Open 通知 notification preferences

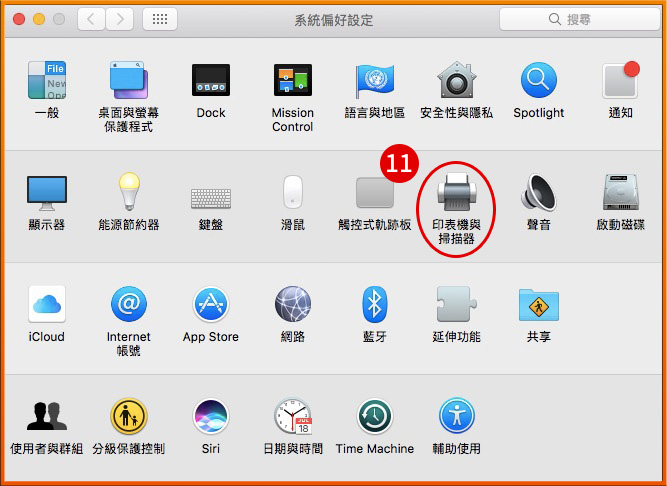coord(621,80)
